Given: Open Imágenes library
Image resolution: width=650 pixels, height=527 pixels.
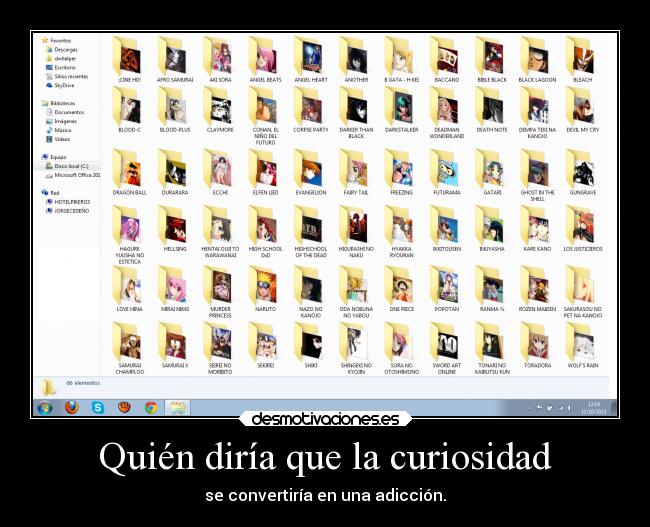Looking at the screenshot, I should [x=62, y=121].
